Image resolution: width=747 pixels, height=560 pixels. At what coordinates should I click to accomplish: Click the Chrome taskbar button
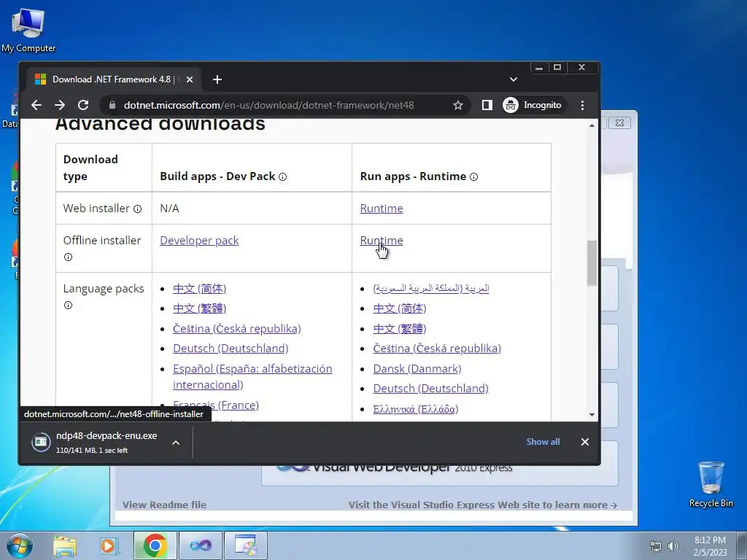coord(155,545)
